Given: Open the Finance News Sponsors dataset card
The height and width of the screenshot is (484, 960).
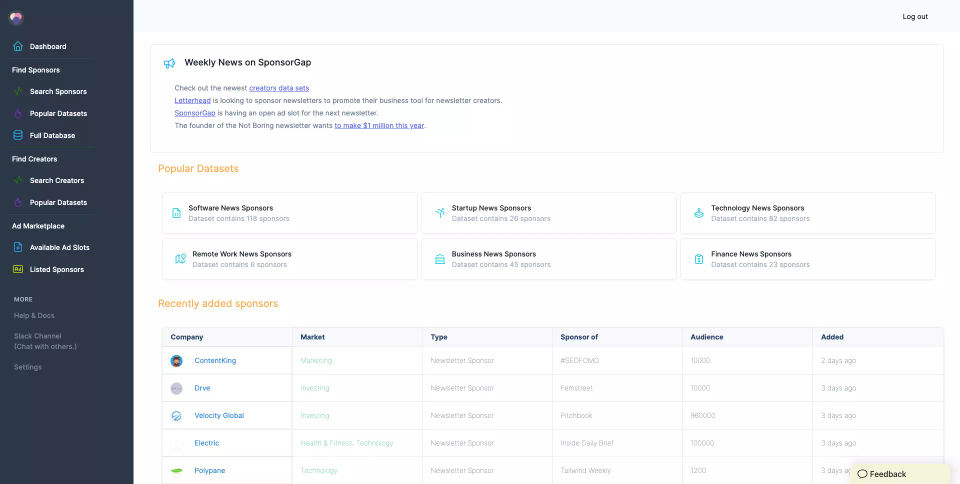Looking at the screenshot, I should coord(807,259).
